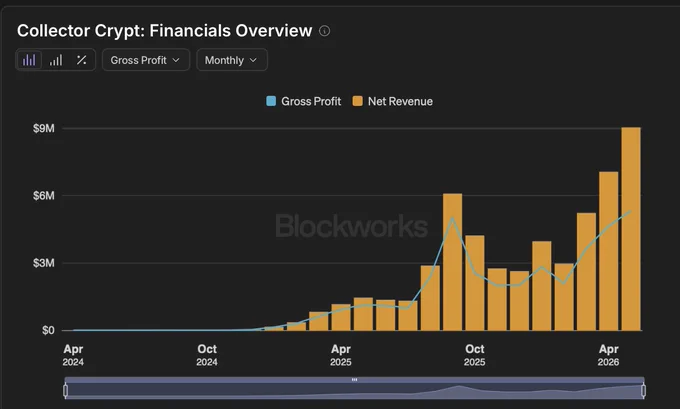This screenshot has width=680, height=409.
Task: Click the top center grip of range slider
Action: (x=354, y=380)
